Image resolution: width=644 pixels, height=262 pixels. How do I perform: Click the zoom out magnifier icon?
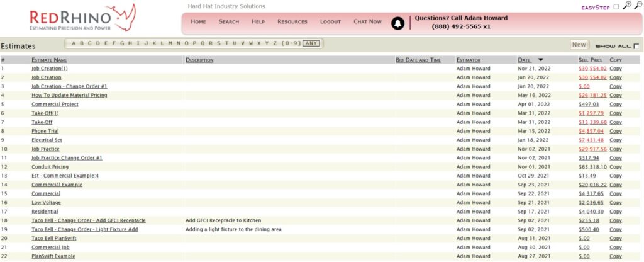[638, 6]
